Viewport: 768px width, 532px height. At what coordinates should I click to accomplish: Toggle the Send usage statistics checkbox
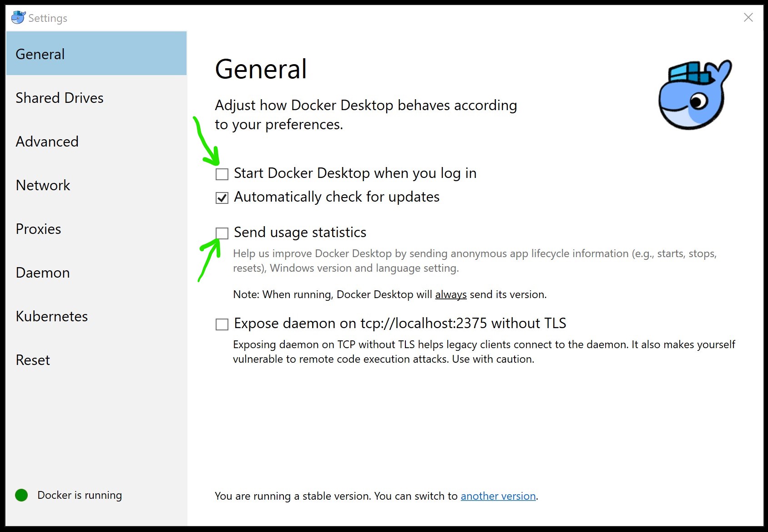(222, 233)
